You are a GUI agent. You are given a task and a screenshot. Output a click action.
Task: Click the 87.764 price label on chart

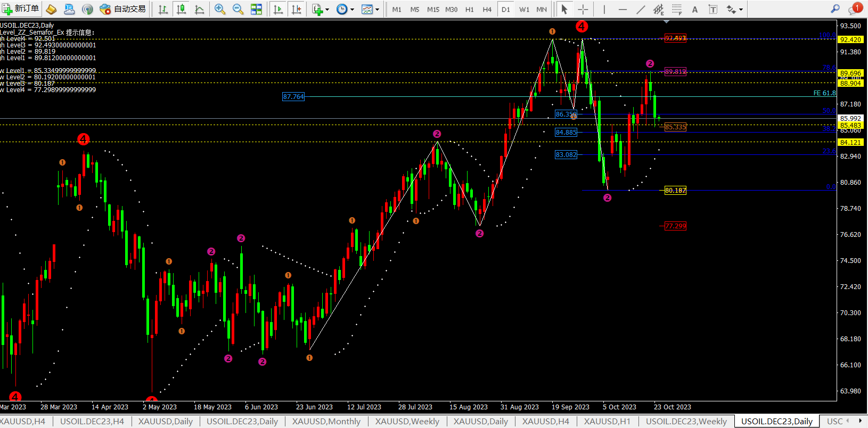[293, 96]
